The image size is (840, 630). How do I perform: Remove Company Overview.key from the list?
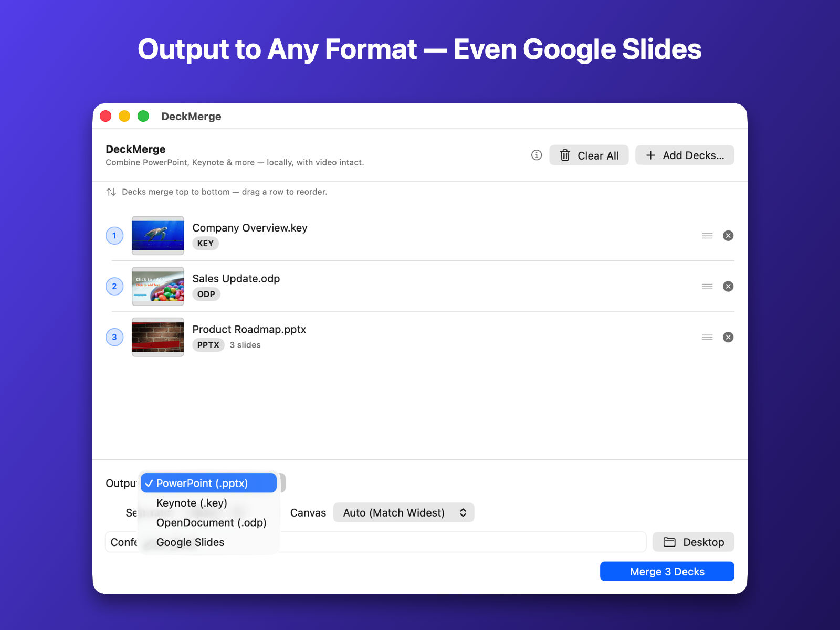(728, 236)
